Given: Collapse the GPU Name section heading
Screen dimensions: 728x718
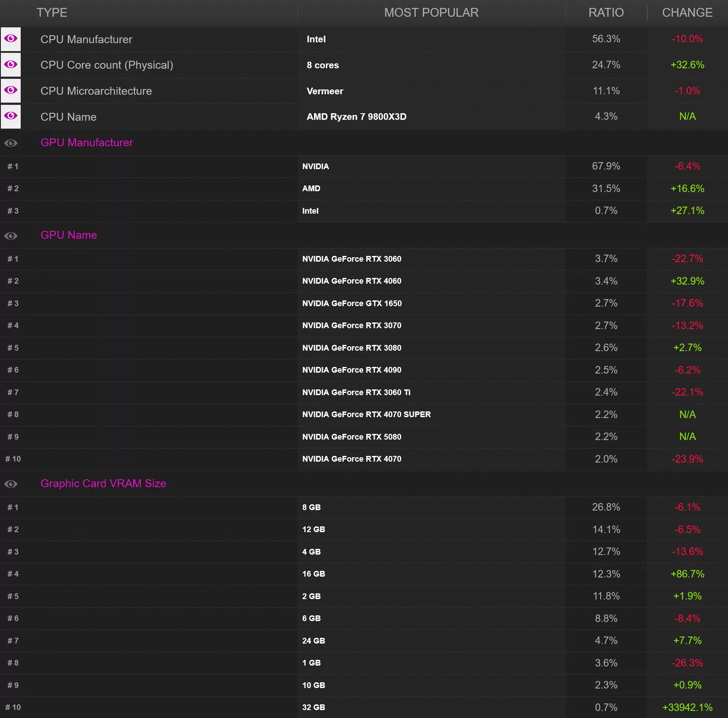Looking at the screenshot, I should pyautogui.click(x=69, y=235).
